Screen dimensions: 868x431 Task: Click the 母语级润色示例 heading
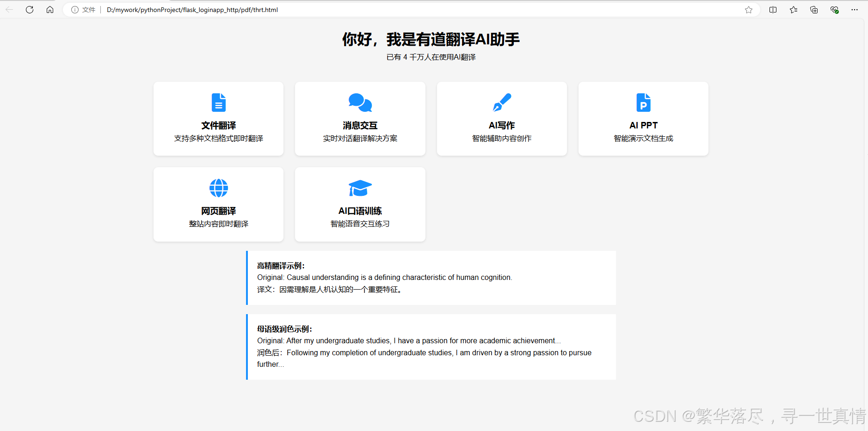coord(285,329)
